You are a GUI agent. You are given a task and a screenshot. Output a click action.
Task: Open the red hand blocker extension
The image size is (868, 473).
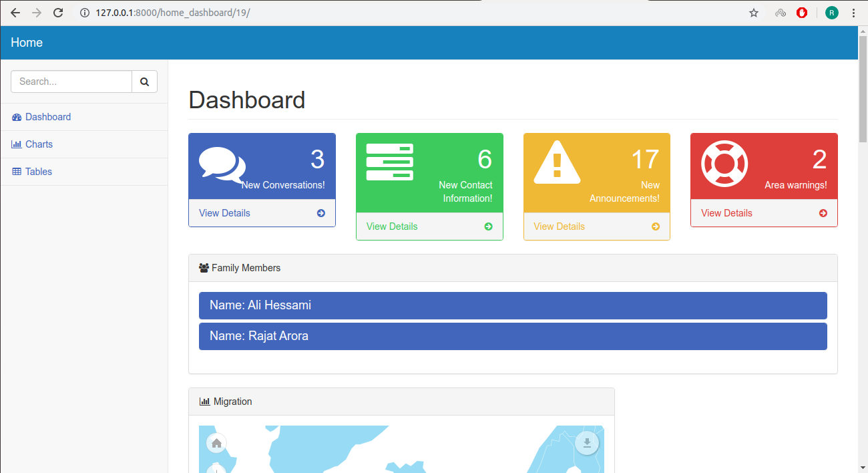tap(802, 13)
